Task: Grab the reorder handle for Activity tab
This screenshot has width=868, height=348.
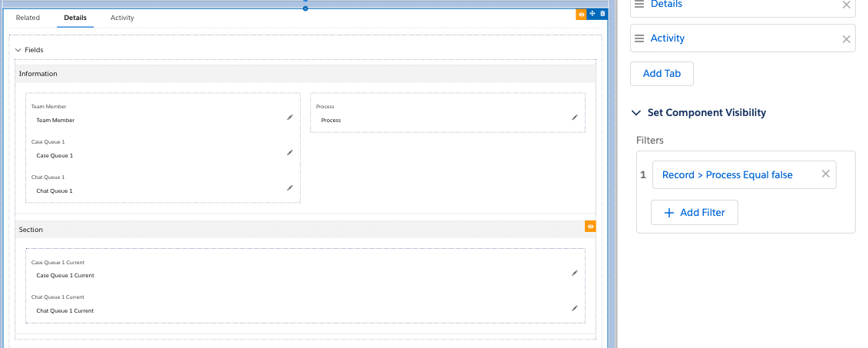Action: click(639, 38)
